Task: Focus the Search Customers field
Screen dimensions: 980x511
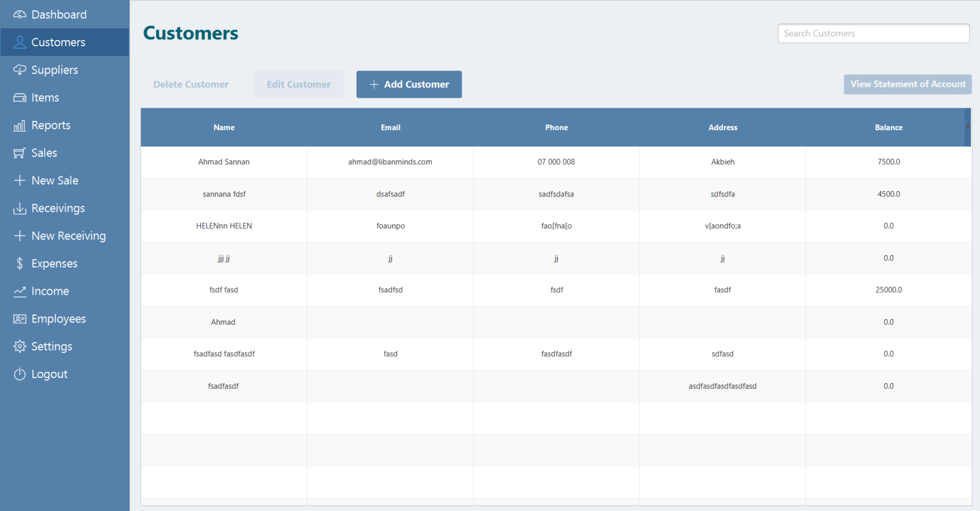Action: pos(873,34)
